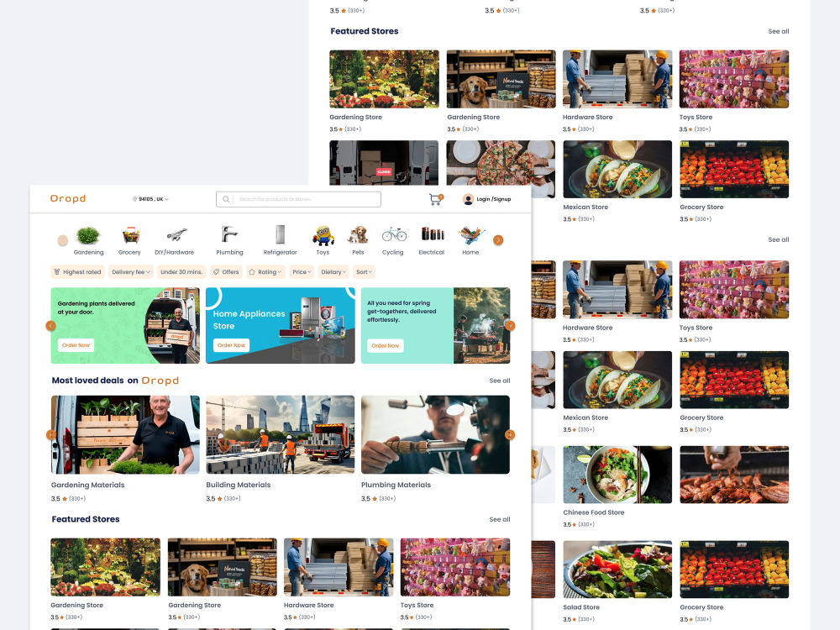
Task: Expand the Rating filter dropdown
Action: click(x=265, y=272)
